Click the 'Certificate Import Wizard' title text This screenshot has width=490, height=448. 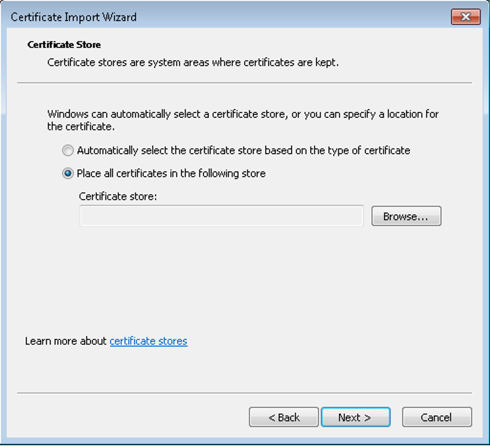[x=74, y=17]
